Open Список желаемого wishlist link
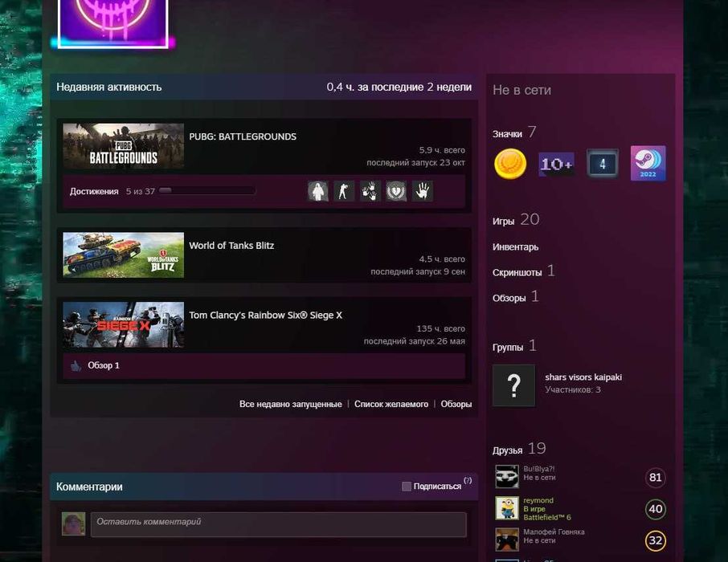 coord(391,404)
